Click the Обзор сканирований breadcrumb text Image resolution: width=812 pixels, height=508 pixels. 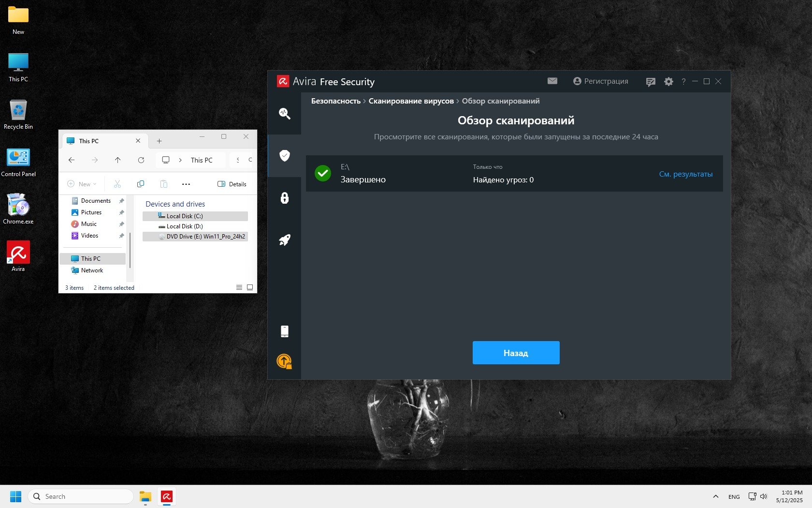(501, 101)
